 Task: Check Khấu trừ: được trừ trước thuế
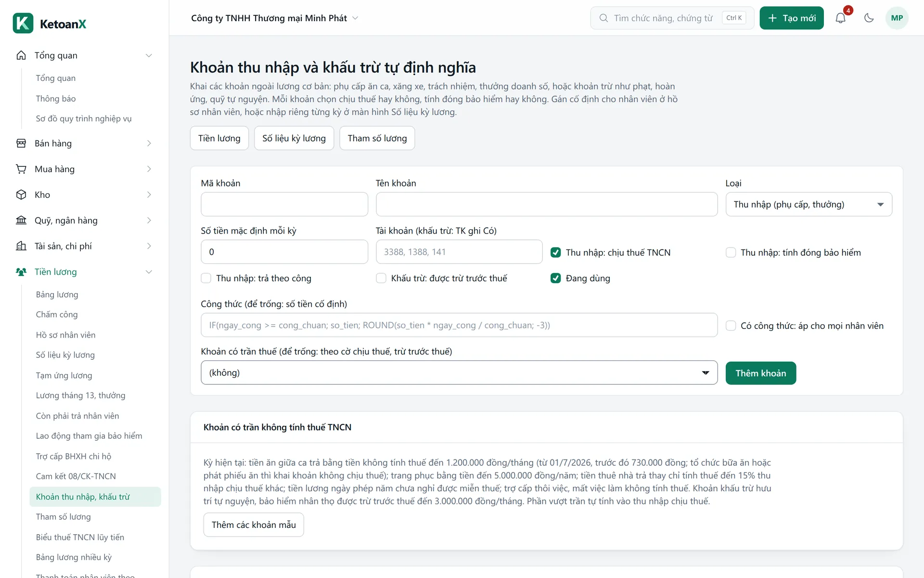click(381, 278)
